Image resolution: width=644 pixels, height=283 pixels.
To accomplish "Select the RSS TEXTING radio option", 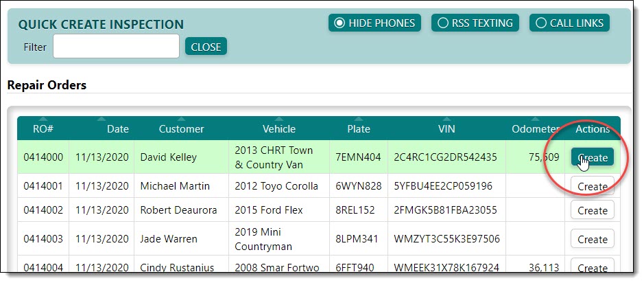I will click(475, 23).
